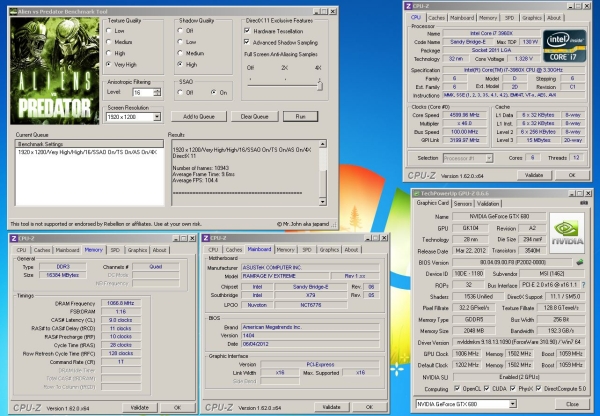
Task: Toggle OpenCL checkbox in GPU-Z
Action: pos(457,388)
